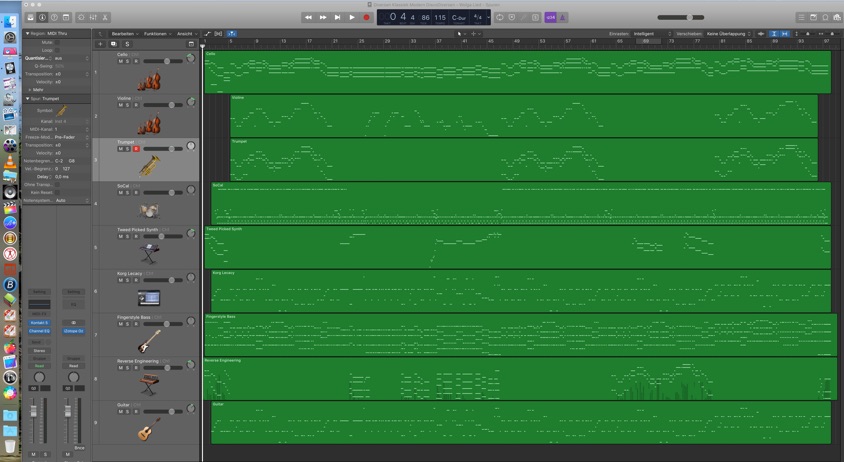
Task: Toggle the metronome click button
Action: tap(562, 17)
